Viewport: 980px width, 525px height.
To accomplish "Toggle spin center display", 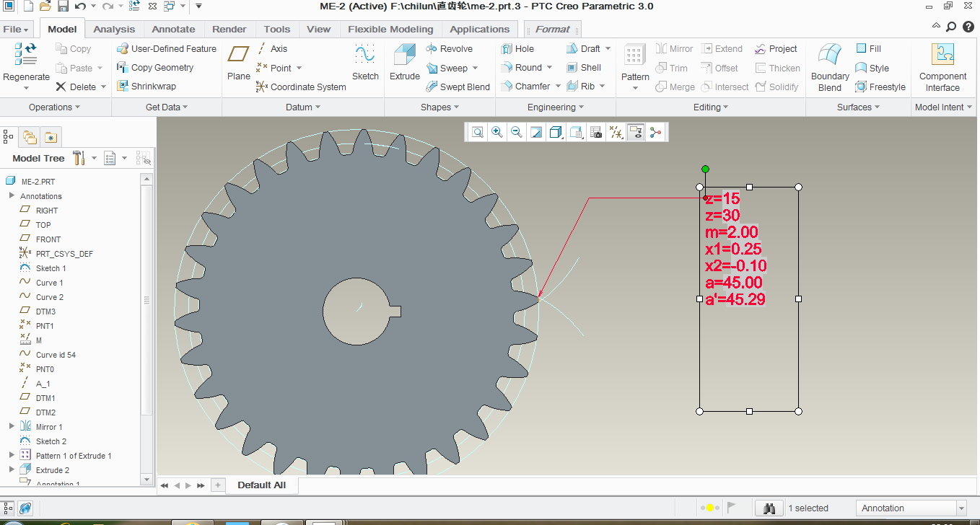I will pos(655,132).
